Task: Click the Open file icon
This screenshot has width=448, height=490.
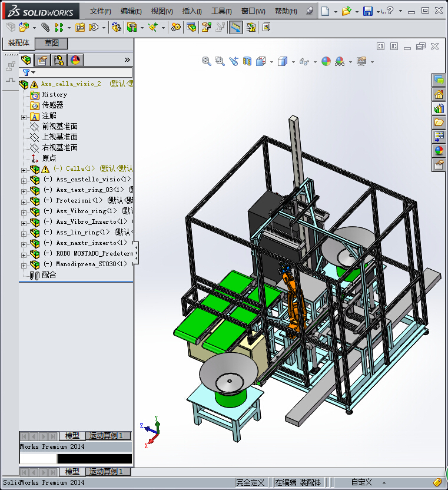Action: tap(346, 11)
